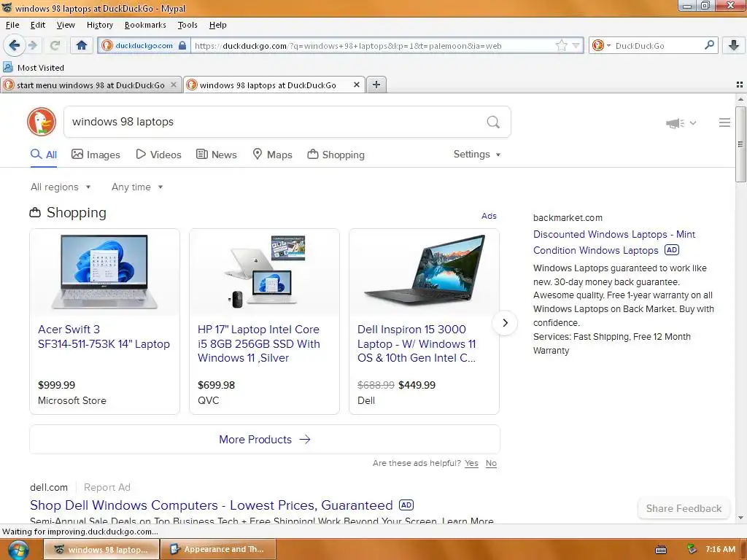Click the $449.99 Dell price
This screenshot has width=747, height=560.
coord(417,385)
